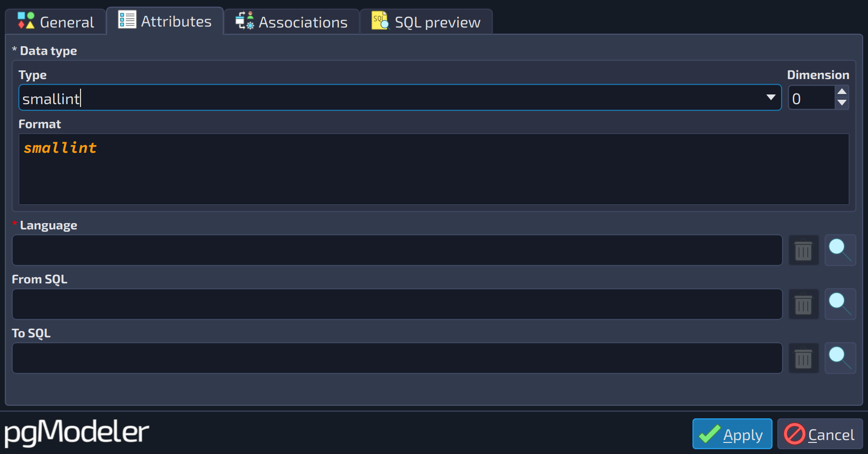Focus the Dimension number field
The width and height of the screenshot is (868, 454).
click(812, 98)
